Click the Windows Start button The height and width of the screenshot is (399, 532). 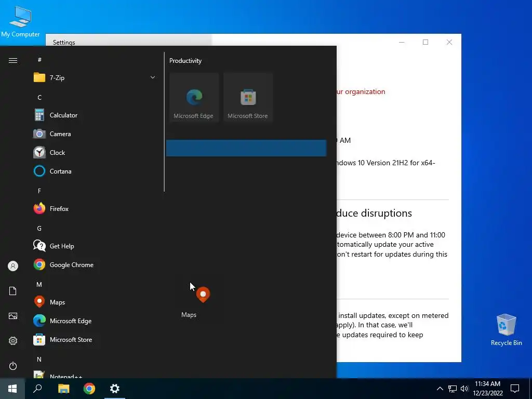click(x=12, y=389)
